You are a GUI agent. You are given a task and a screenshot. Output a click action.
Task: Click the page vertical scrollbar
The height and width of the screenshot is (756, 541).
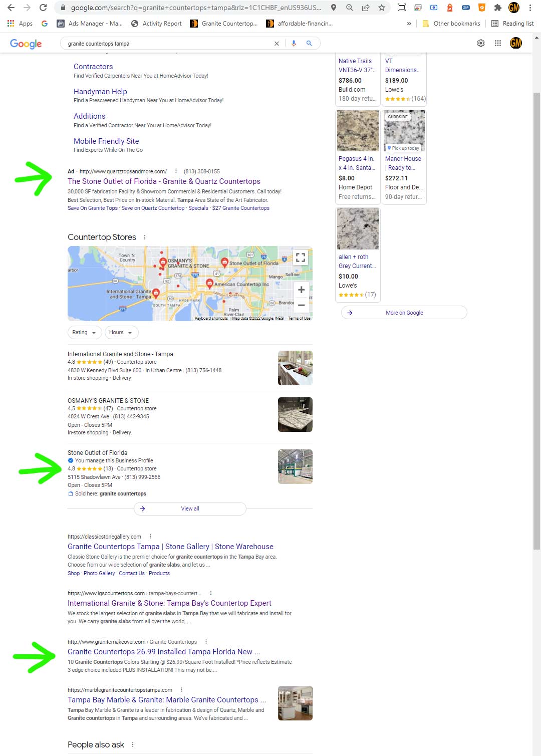pos(536,321)
